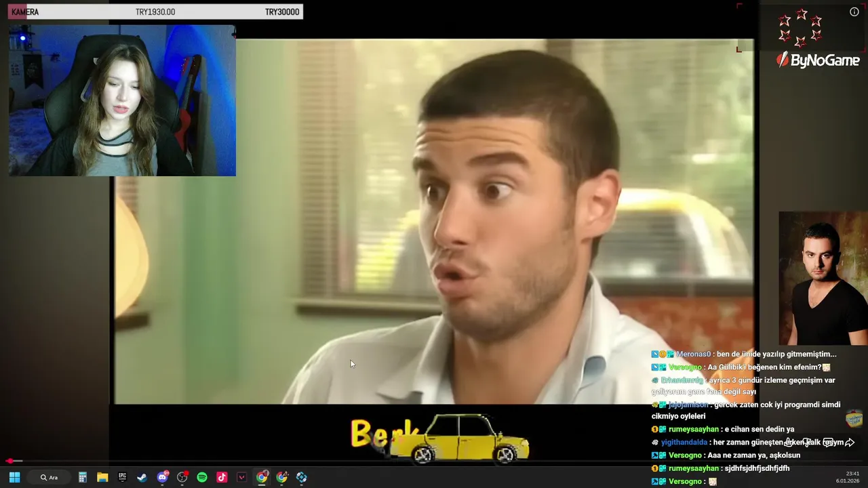Click the KAMERA label
This screenshot has height=488, width=868.
click(x=25, y=12)
